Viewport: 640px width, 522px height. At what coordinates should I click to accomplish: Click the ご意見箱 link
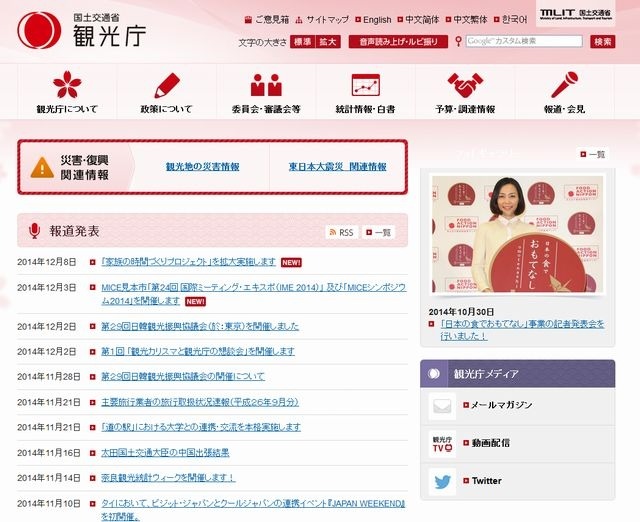click(x=267, y=20)
